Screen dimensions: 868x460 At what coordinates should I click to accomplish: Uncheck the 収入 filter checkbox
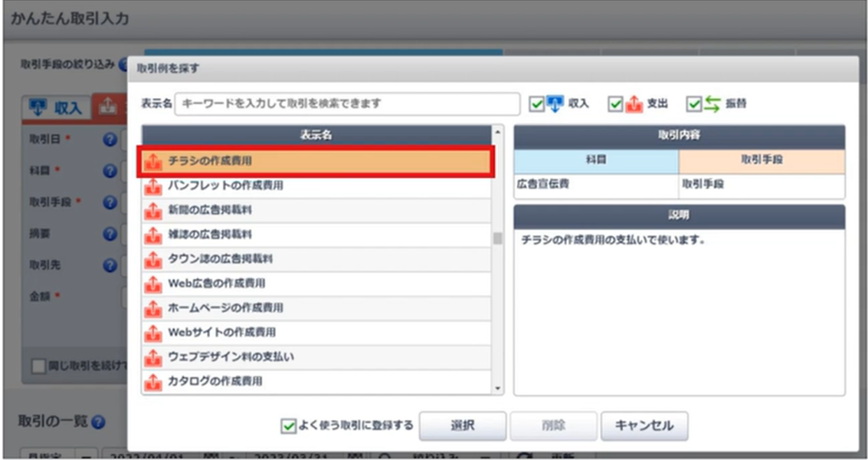[x=536, y=103]
